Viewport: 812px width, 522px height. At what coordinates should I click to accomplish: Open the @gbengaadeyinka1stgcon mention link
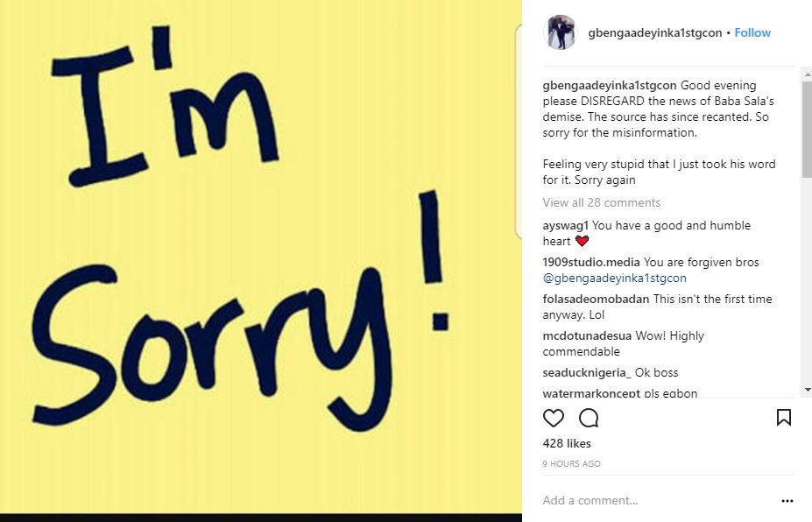614,279
